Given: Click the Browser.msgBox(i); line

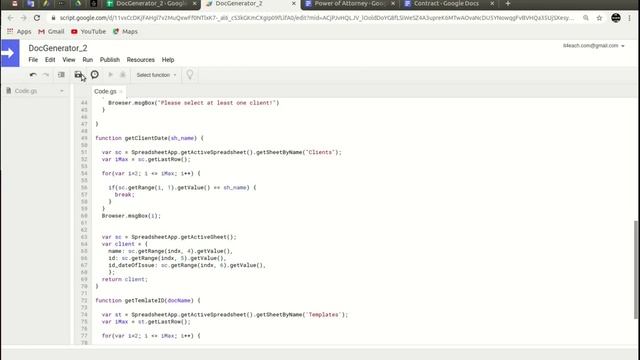Looking at the screenshot, I should 131,216.
